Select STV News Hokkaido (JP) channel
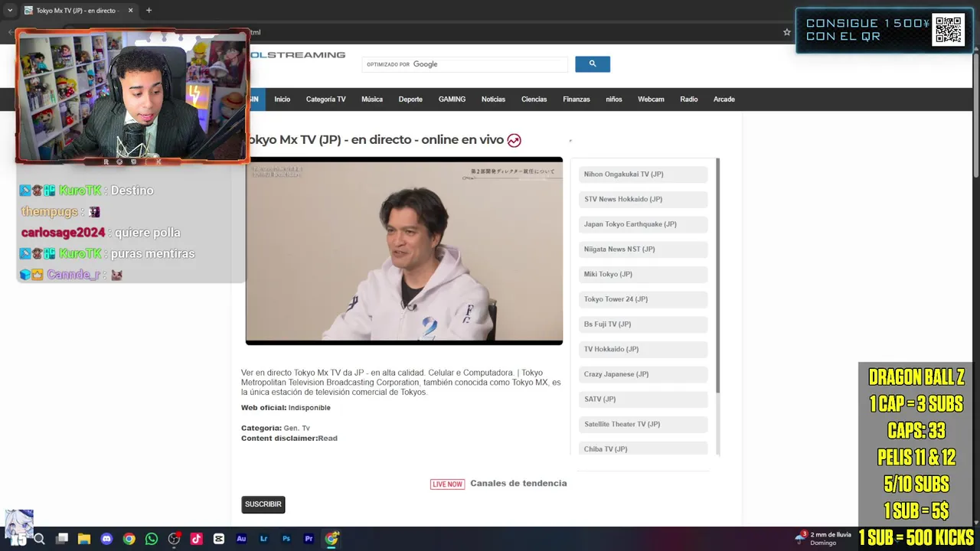This screenshot has height=551, width=980. [643, 199]
